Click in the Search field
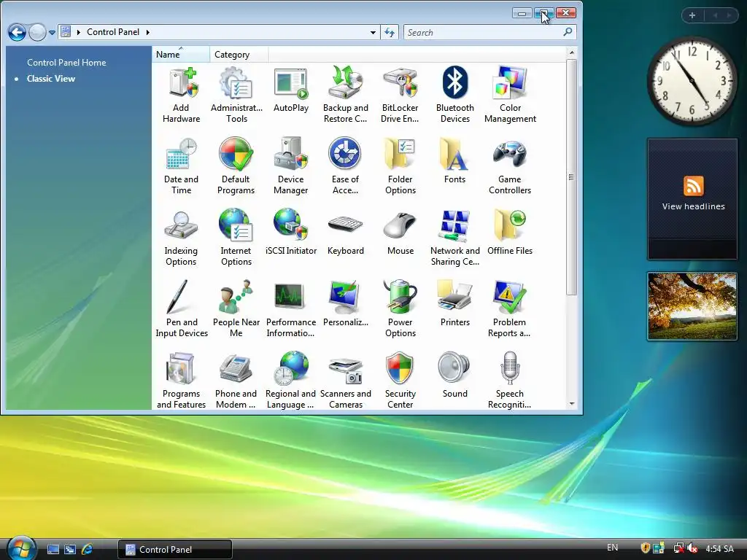The width and height of the screenshot is (747, 560). point(489,32)
